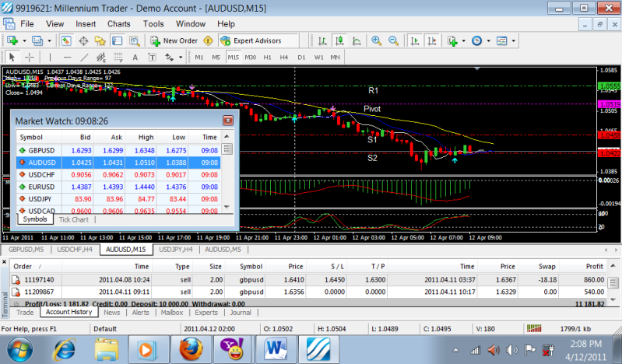Select the trendline drawing tool
Screen dimensions: 622x364
84,58
